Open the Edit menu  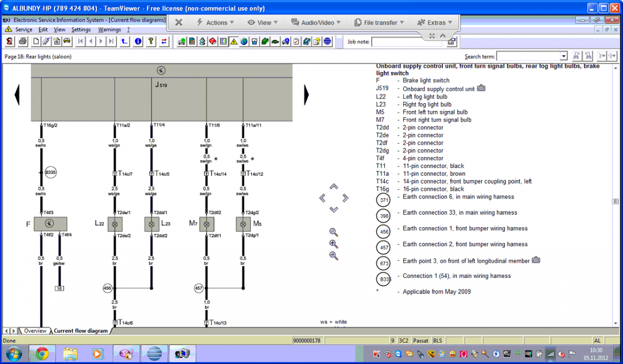pyautogui.click(x=43, y=30)
